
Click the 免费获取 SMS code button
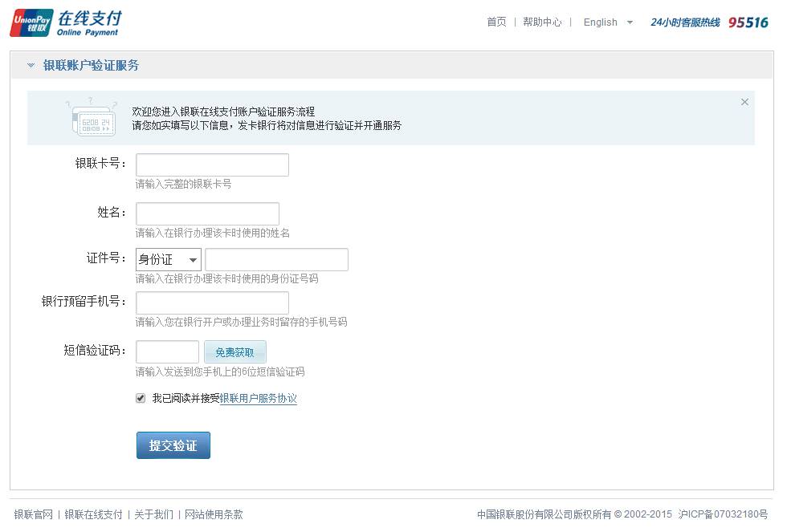tap(234, 352)
